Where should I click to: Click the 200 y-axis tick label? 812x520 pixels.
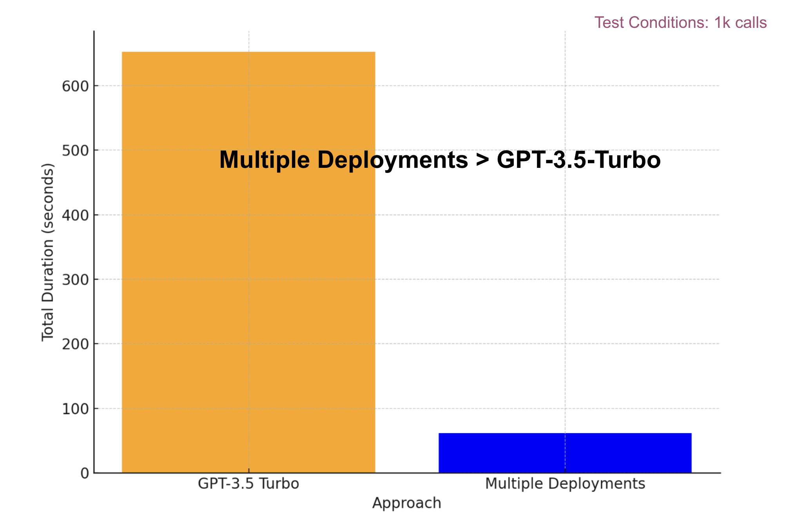pyautogui.click(x=75, y=344)
